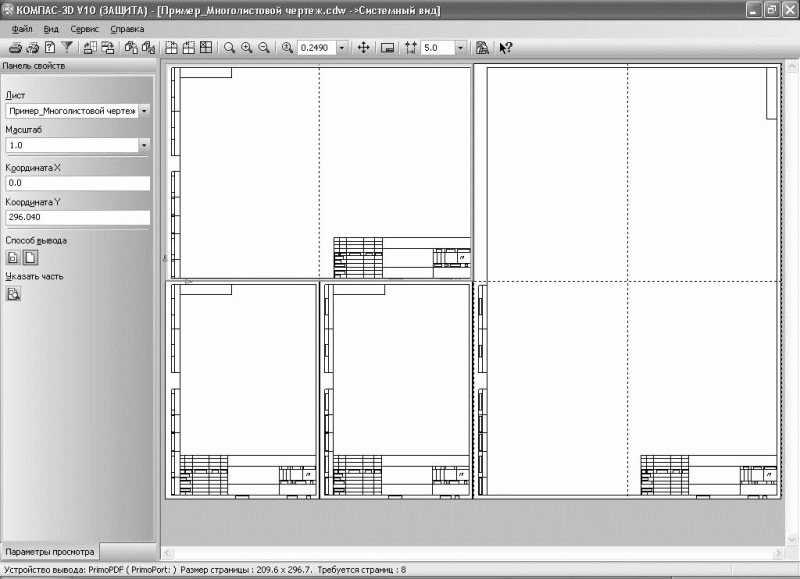Click the first dashed page layout icon

(171, 48)
